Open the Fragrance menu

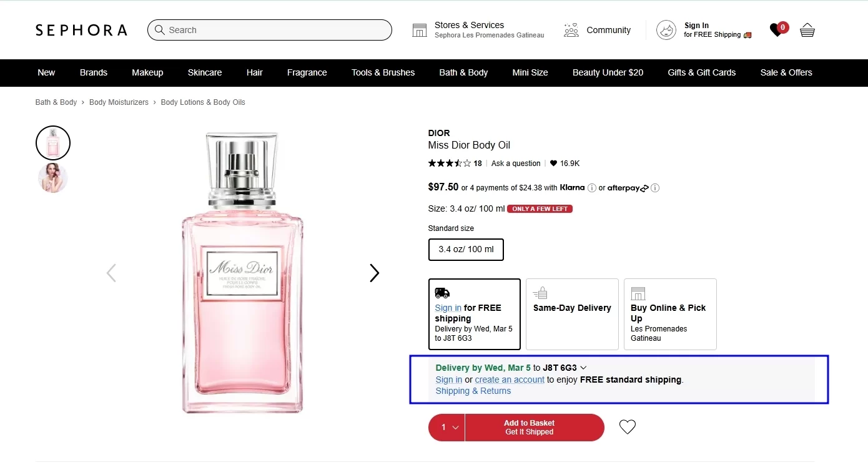[307, 72]
